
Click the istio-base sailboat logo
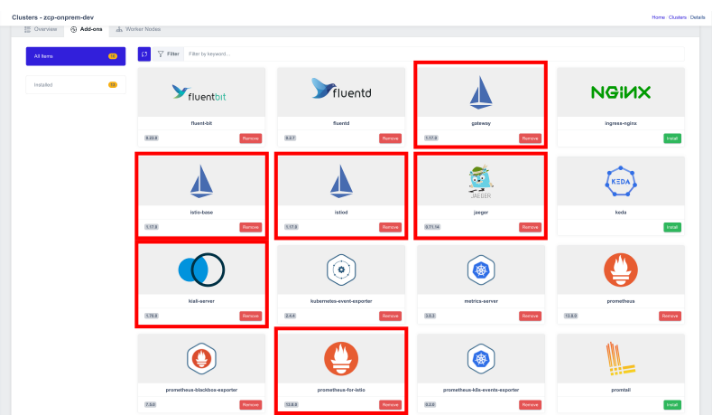201,181
